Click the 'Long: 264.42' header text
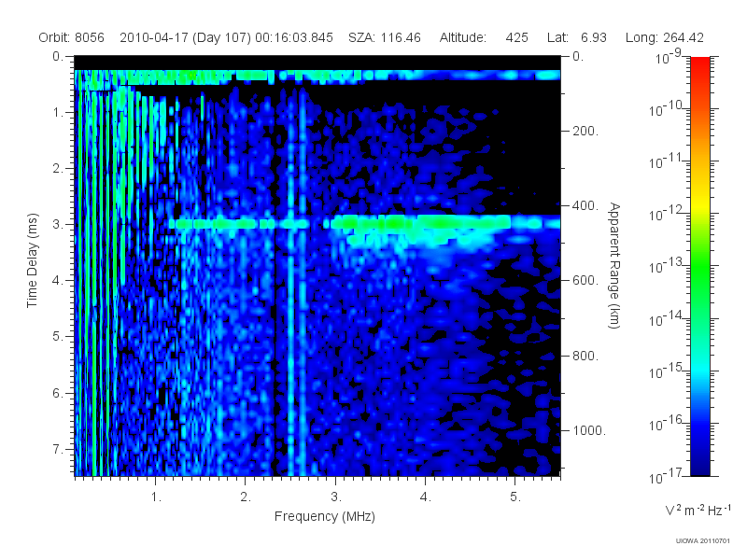Screen dimensions: 747x560 (x=665, y=37)
